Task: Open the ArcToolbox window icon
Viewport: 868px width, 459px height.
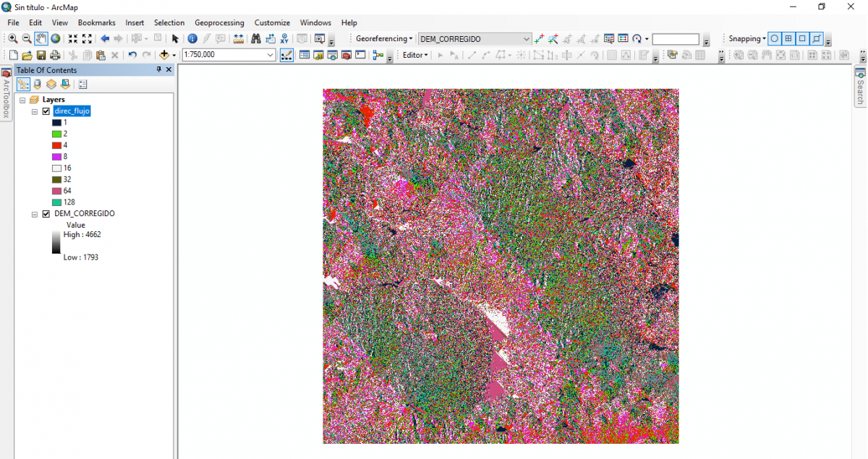Action: [x=346, y=54]
